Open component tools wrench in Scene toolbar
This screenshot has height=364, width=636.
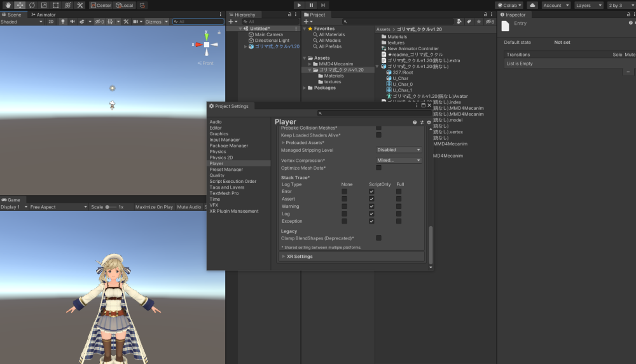coord(126,22)
